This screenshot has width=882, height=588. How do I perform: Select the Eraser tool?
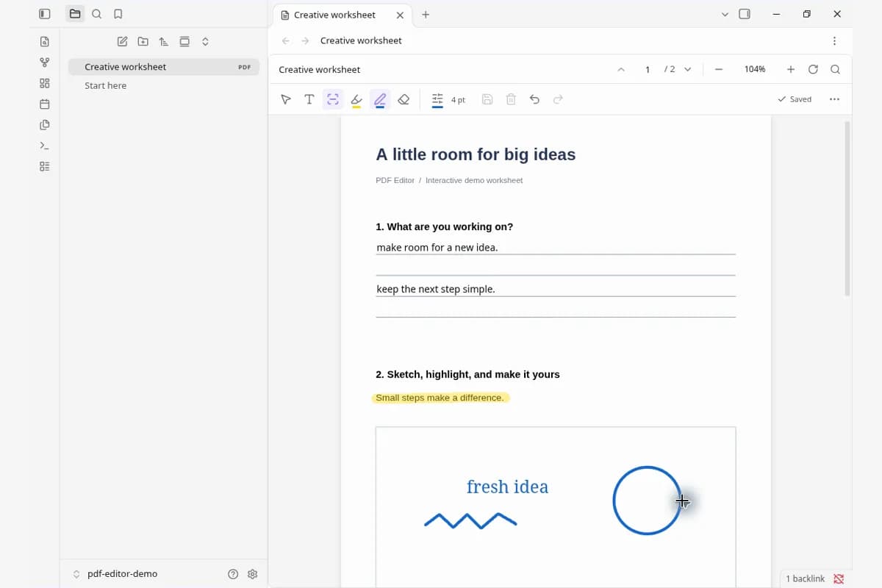pos(404,99)
